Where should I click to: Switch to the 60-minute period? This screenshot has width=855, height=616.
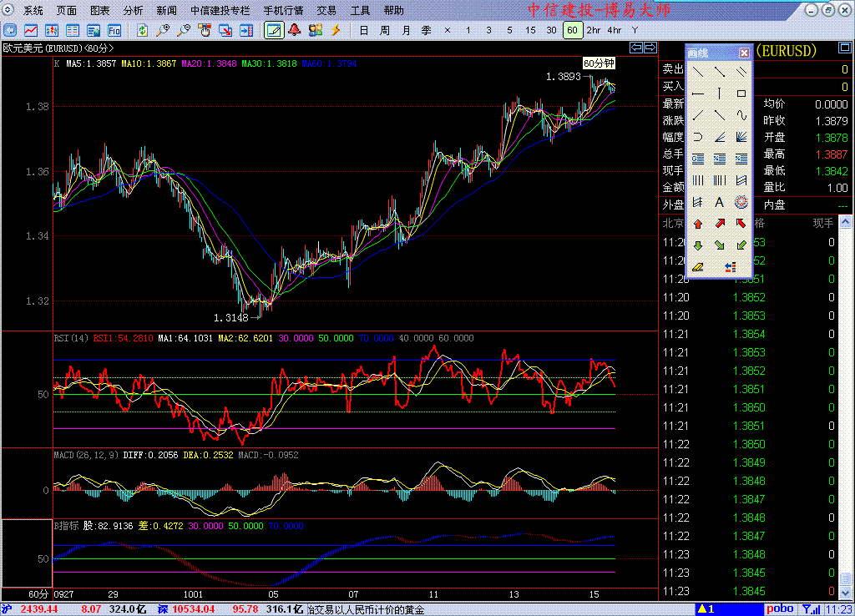click(x=572, y=30)
